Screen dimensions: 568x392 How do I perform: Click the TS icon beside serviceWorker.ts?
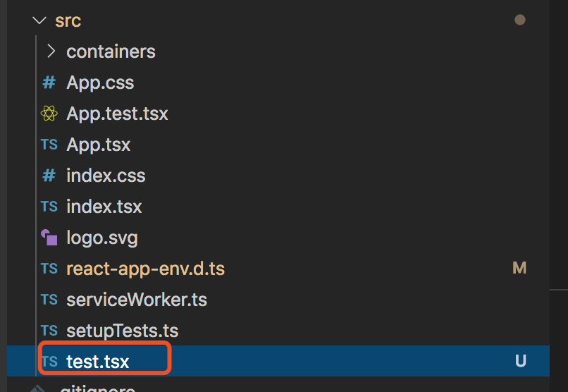pyautogui.click(x=49, y=300)
